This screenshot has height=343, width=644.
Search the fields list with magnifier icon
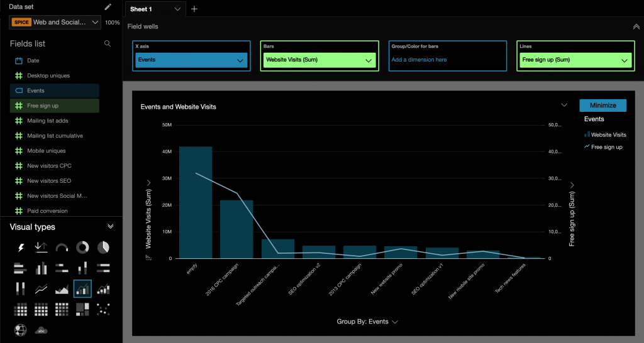(108, 44)
